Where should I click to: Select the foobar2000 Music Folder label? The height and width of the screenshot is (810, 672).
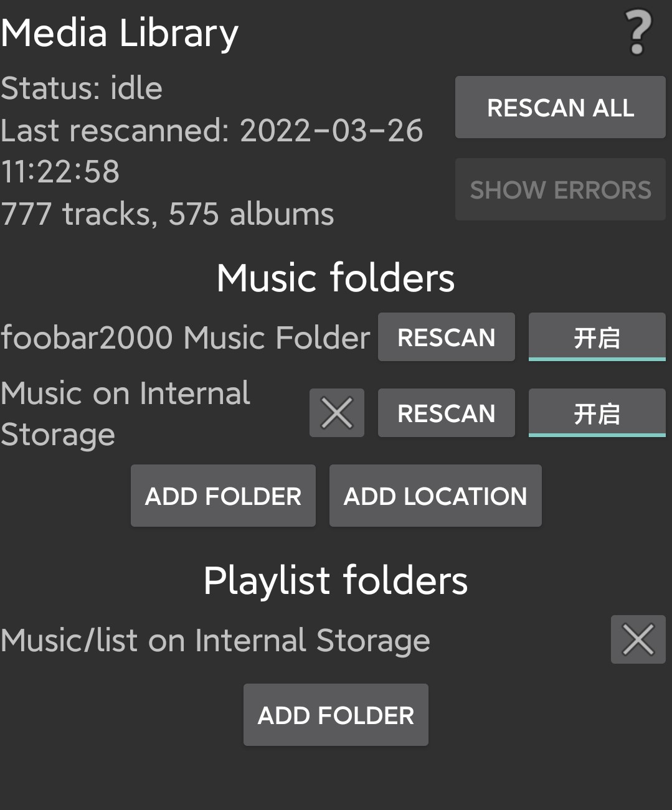click(186, 337)
